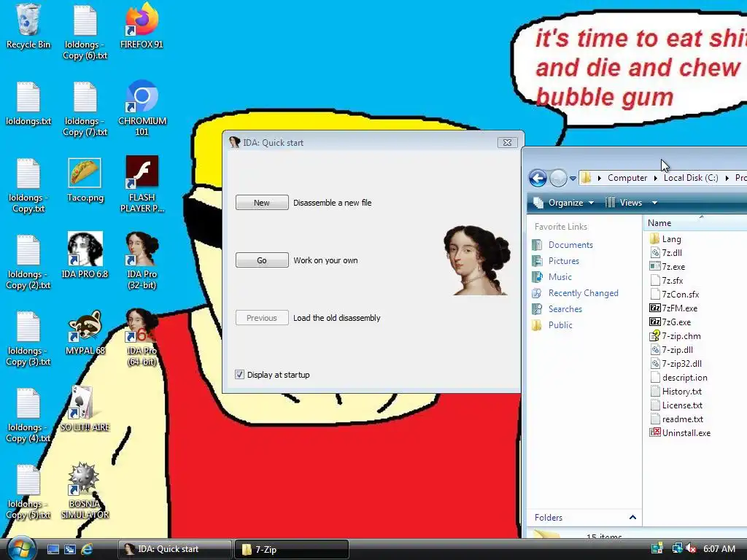Select 7z.dll in file list
This screenshot has height=560, width=747.
[665, 253]
